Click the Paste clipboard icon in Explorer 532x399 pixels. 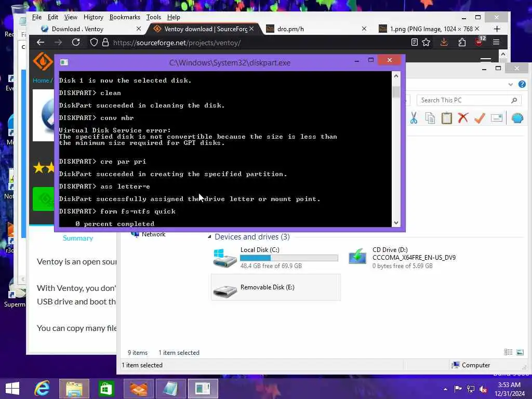[446, 118]
